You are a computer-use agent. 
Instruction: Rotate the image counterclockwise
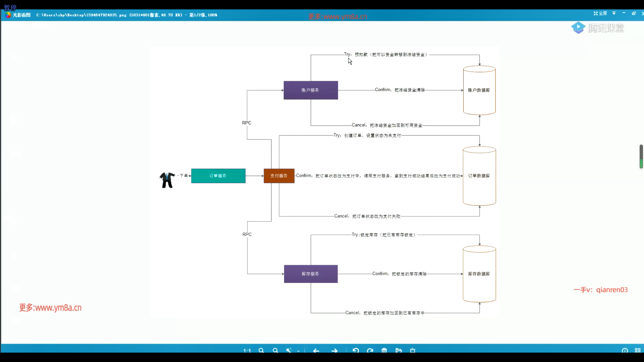click(x=356, y=351)
